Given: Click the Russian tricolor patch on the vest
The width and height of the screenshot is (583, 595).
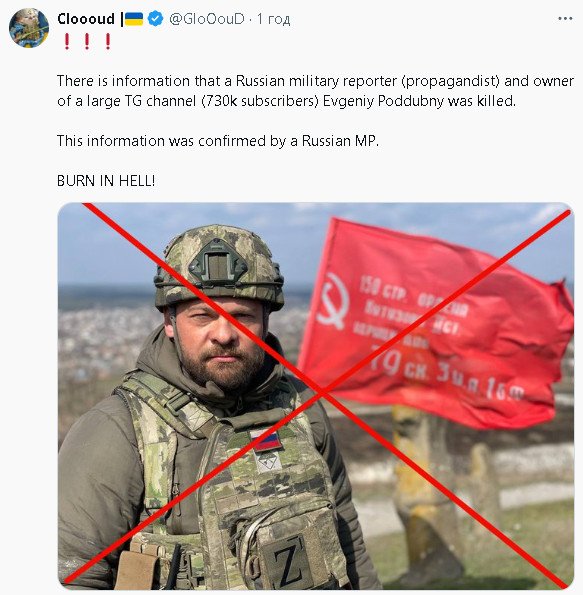Looking at the screenshot, I should 267,440.
